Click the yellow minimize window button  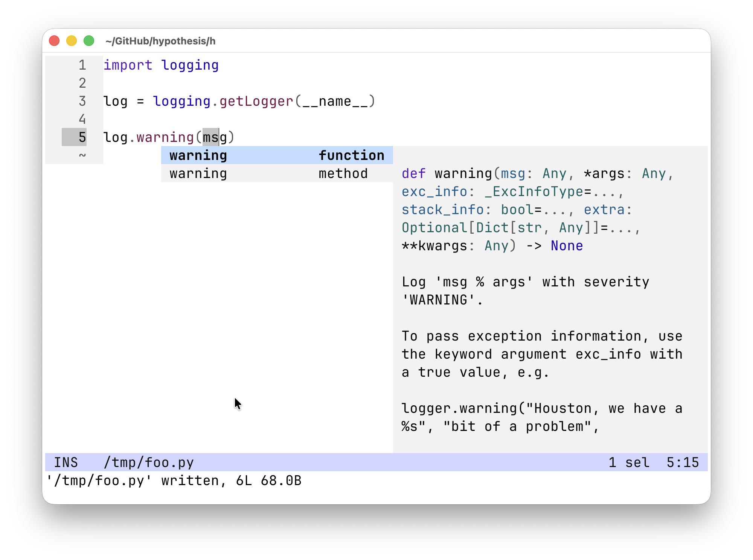72,41
